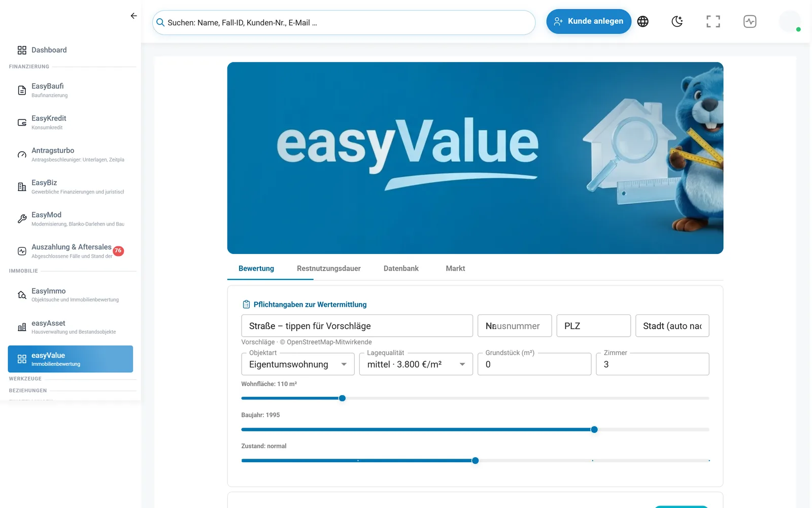Focus the Grundstück (m²) field
The height and width of the screenshot is (508, 812).
point(534,364)
